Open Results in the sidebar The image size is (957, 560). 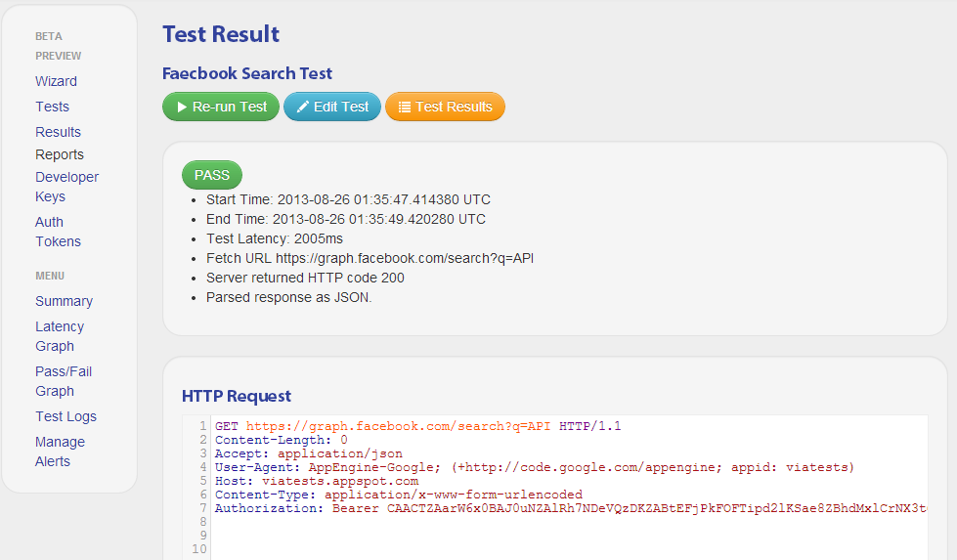(58, 132)
